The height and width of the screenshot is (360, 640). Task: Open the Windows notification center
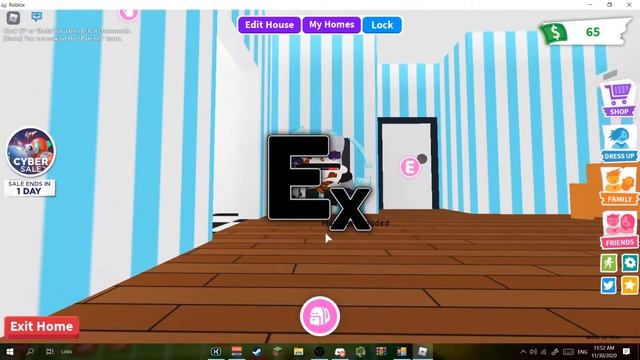click(627, 351)
